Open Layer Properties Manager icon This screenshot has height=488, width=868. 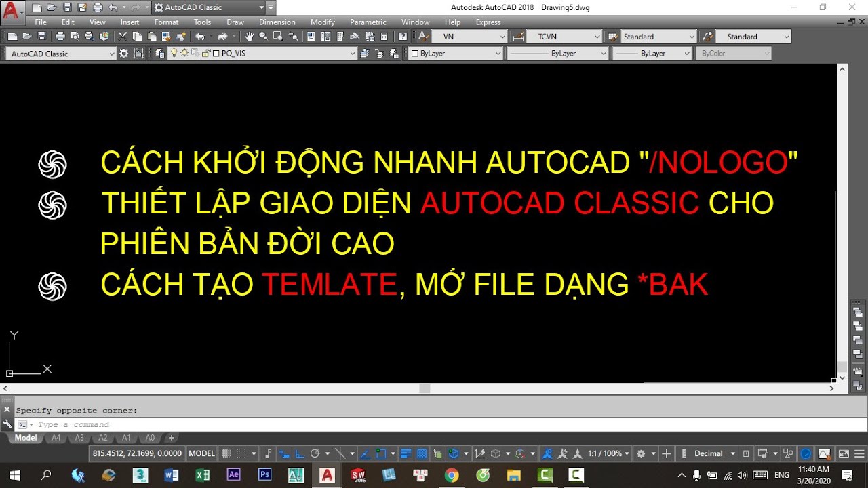[159, 54]
